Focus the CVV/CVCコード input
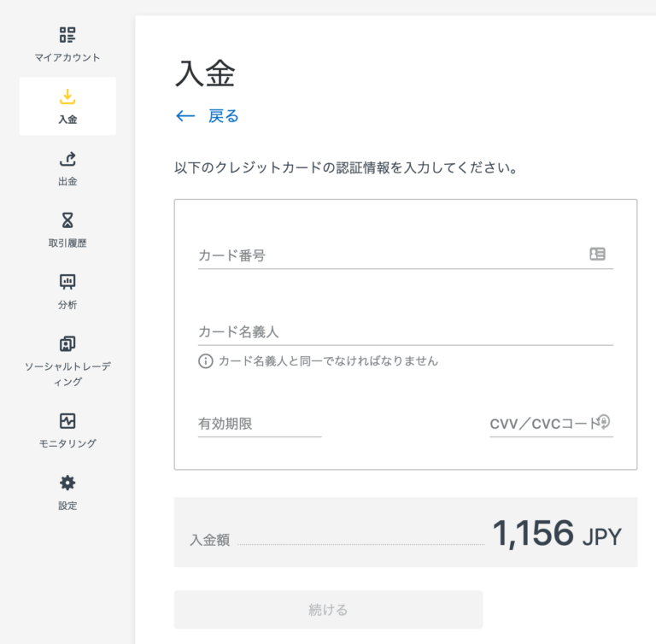This screenshot has height=644, width=656. [x=542, y=424]
